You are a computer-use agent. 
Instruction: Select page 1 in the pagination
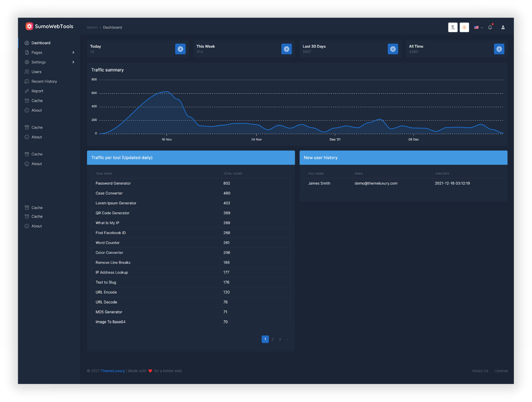265,339
